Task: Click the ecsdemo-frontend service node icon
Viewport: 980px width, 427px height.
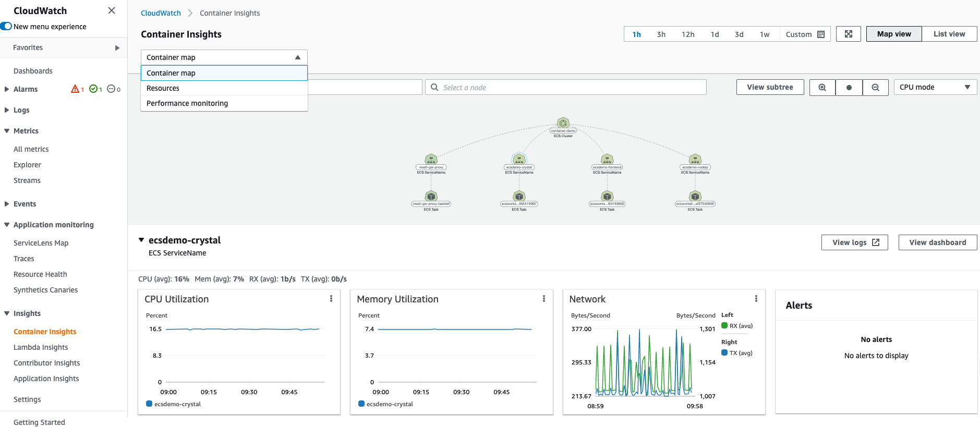Action: tap(607, 160)
